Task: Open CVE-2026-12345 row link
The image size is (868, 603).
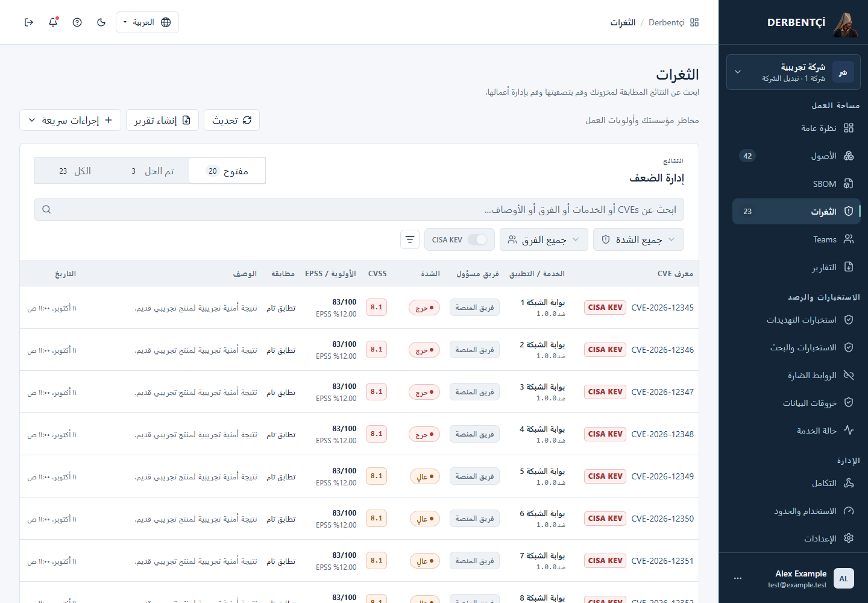Action: [662, 308]
